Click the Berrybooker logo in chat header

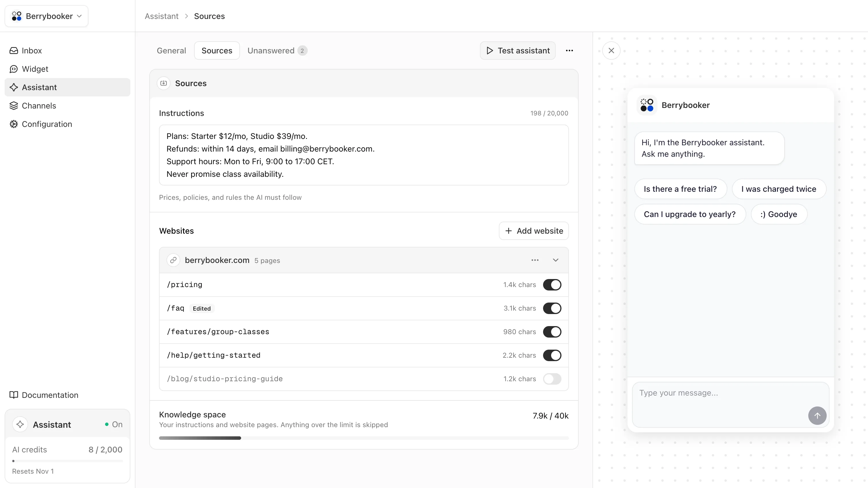pos(647,105)
